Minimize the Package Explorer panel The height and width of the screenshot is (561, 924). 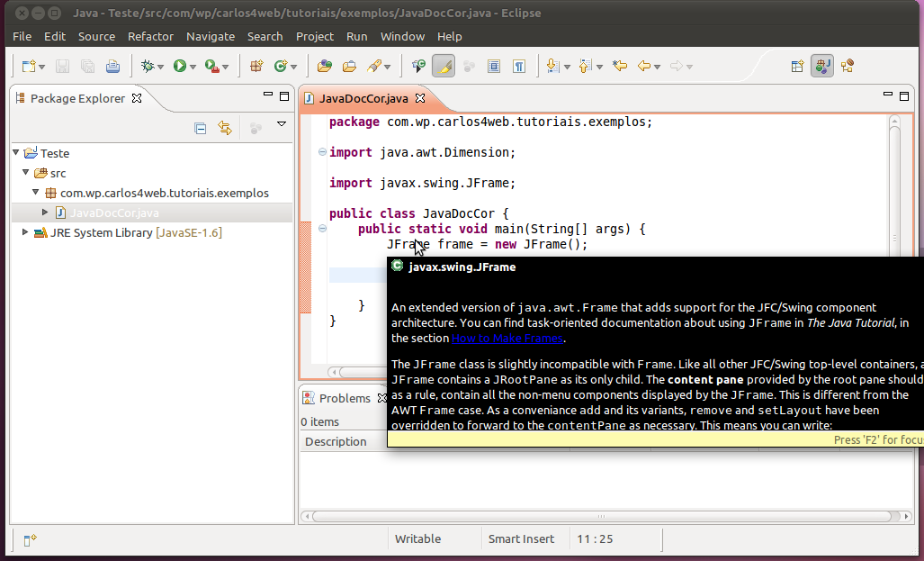(268, 95)
